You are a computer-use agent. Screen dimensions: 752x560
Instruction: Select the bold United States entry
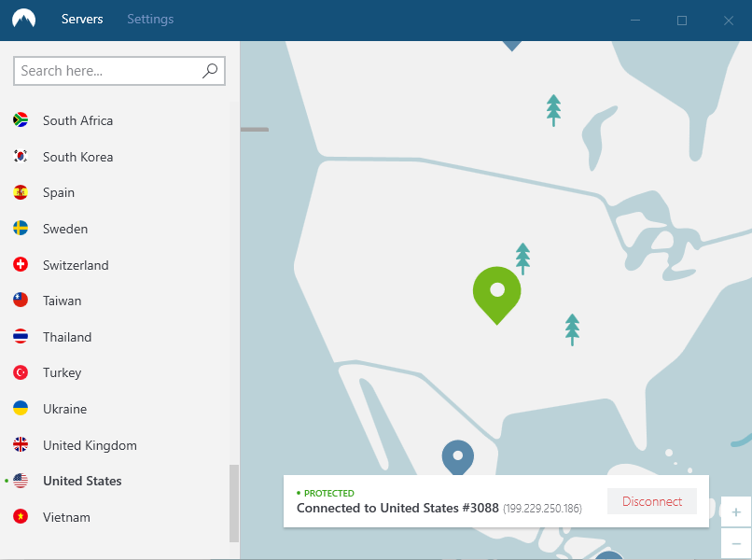tap(82, 481)
